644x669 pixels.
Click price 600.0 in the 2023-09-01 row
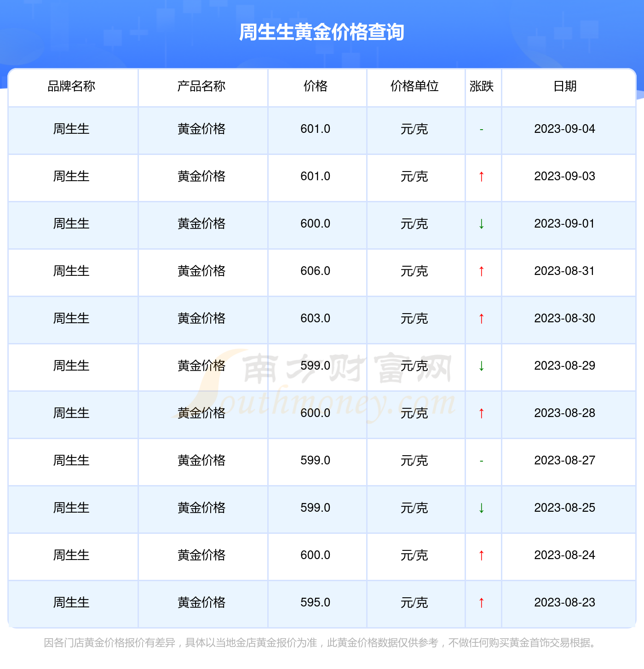(316, 224)
